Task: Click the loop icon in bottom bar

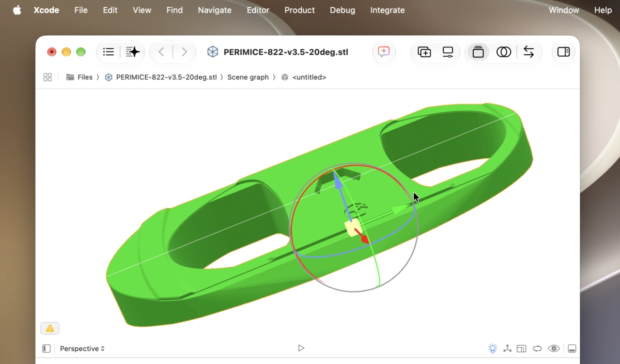Action: point(537,349)
